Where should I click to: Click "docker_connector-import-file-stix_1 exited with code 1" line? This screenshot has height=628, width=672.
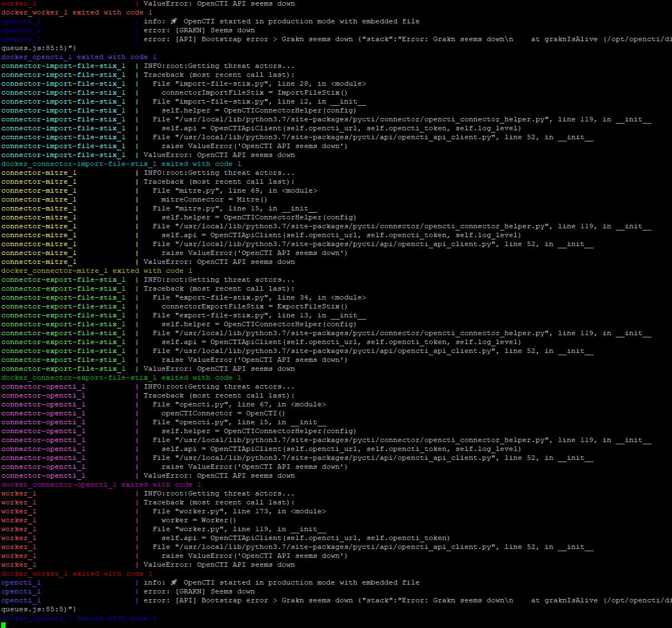(x=121, y=164)
